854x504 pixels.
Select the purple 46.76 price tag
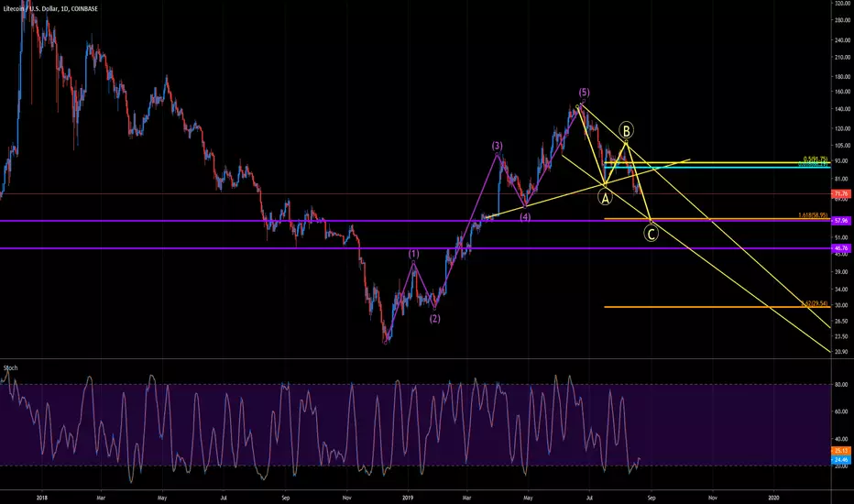pos(841,248)
